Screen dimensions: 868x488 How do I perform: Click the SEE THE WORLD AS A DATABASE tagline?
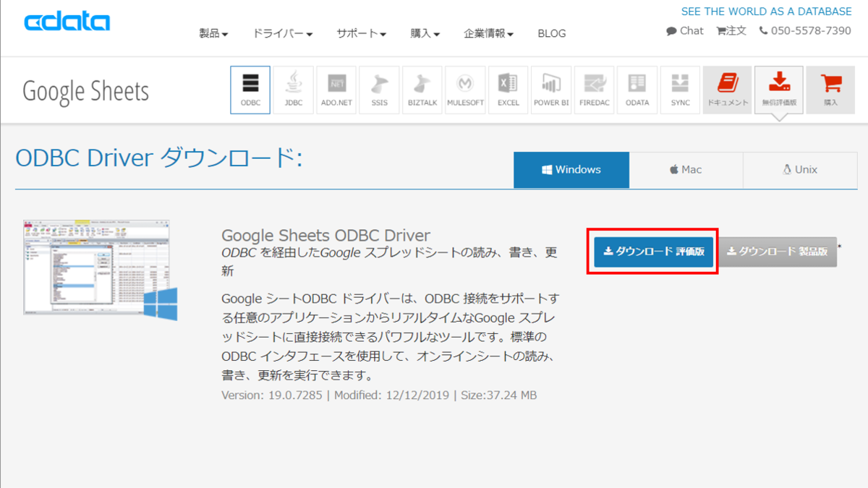coord(767,12)
